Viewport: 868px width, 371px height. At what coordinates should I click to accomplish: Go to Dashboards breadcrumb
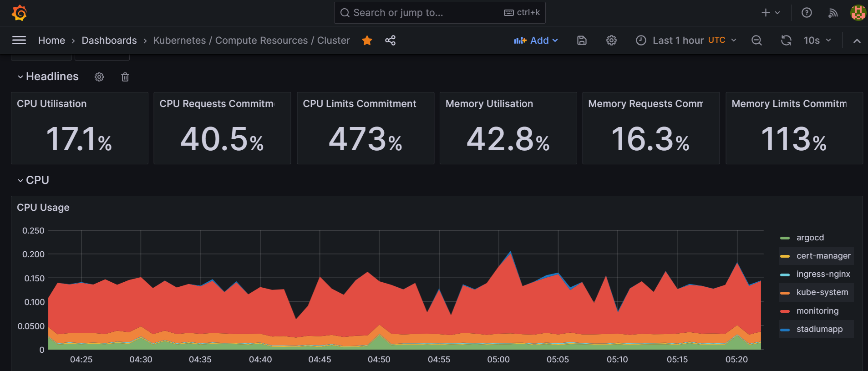(109, 41)
